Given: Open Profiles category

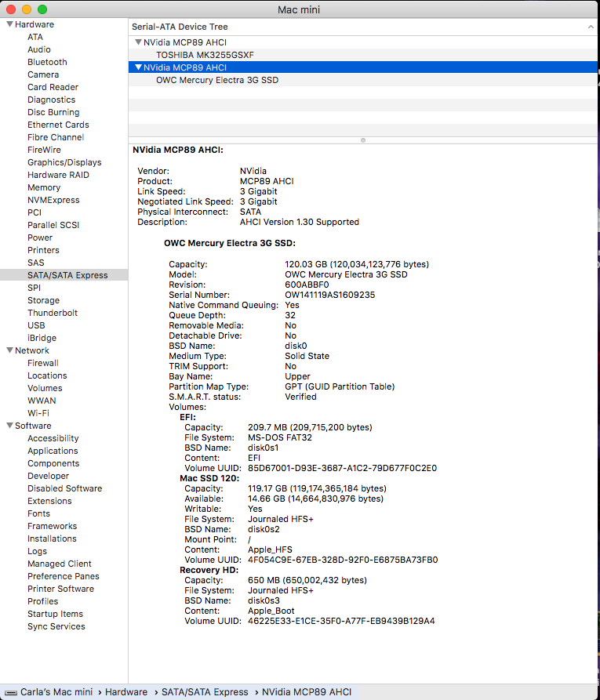Looking at the screenshot, I should (x=43, y=601).
